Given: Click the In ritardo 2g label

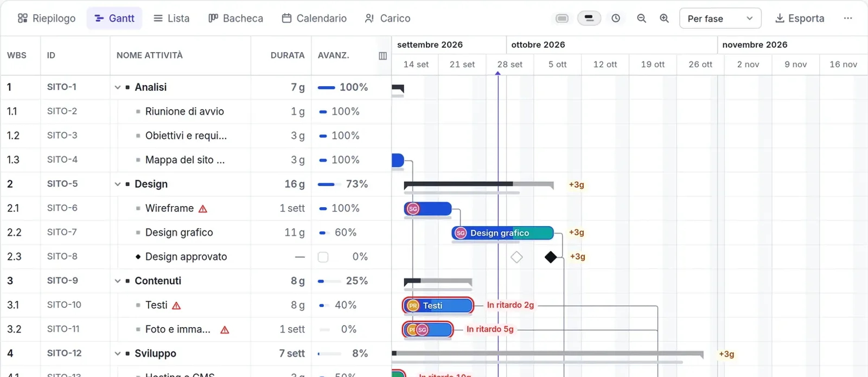Looking at the screenshot, I should click(510, 305).
